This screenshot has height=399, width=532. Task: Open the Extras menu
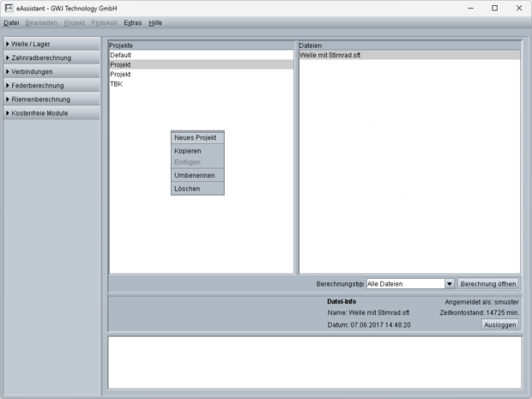(x=132, y=22)
